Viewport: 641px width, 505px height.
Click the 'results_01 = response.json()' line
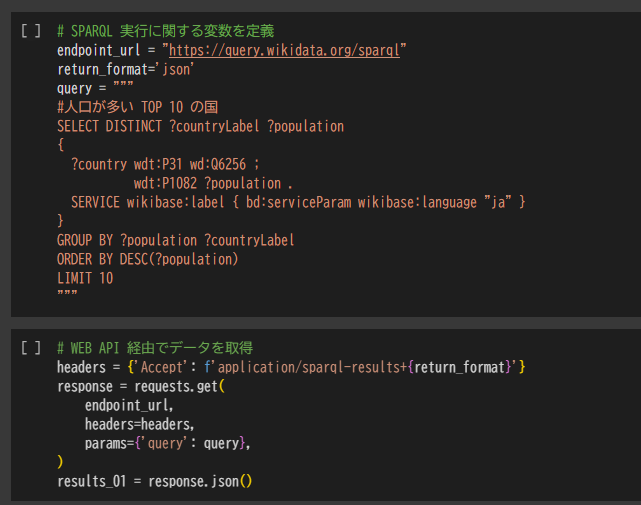[x=155, y=481]
